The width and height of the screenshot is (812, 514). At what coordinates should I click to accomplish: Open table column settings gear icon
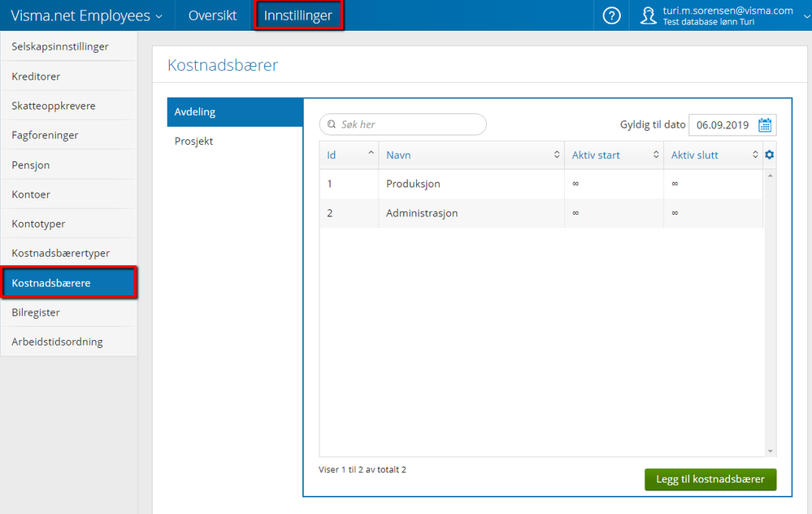(770, 155)
